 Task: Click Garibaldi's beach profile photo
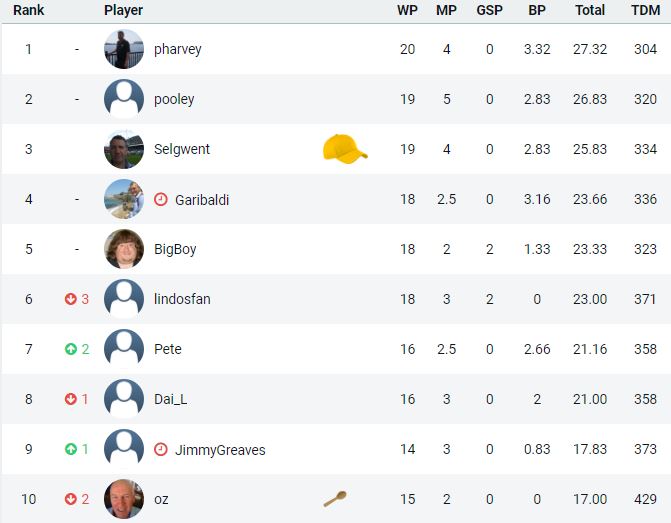pos(124,199)
